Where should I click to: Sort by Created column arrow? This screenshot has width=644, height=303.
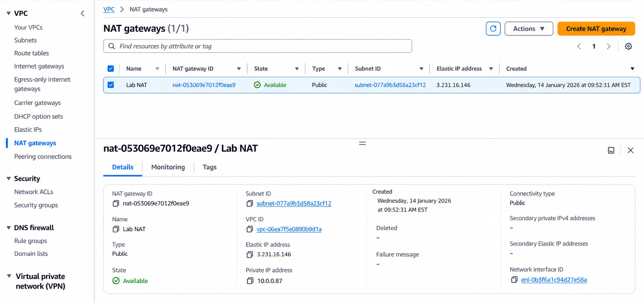(632, 69)
